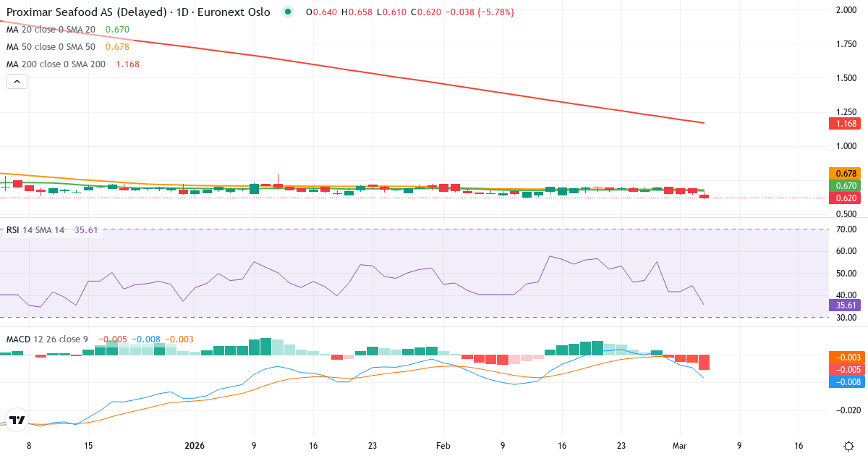This screenshot has height=456, width=868.
Task: Open TradingView homepage via logo icon
Action: point(17,420)
